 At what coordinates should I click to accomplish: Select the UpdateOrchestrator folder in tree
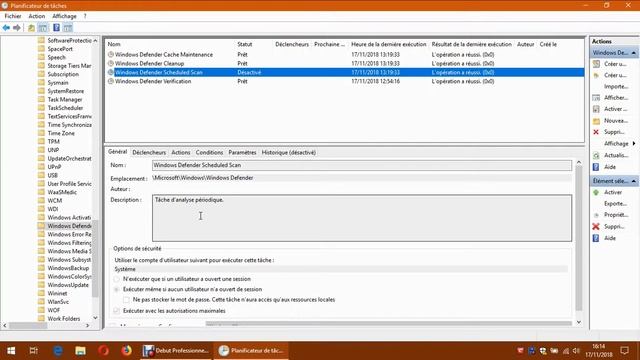69,159
